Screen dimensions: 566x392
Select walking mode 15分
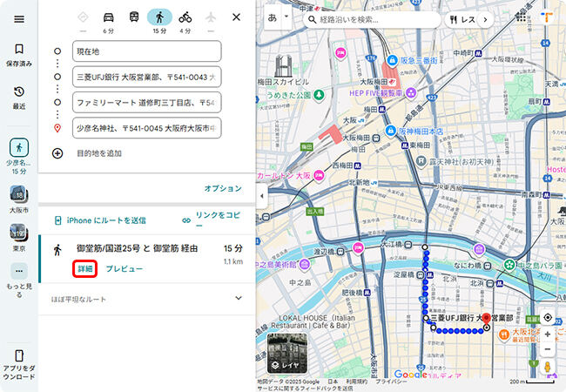point(159,17)
